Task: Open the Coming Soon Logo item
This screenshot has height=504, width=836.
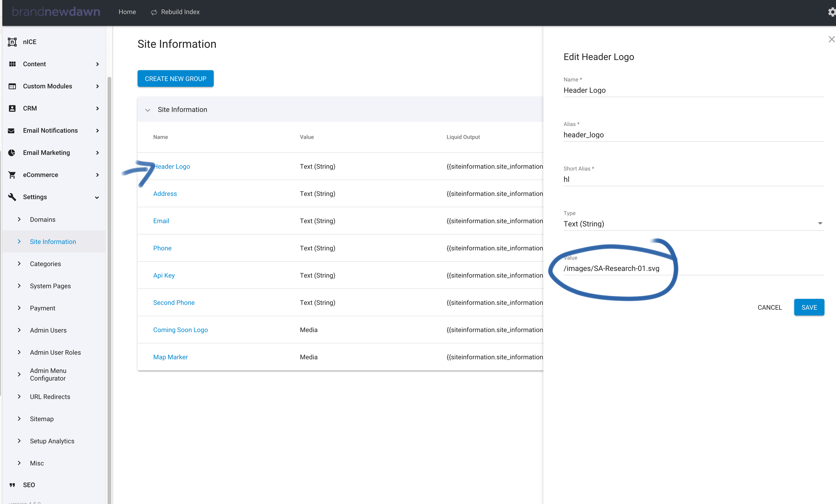Action: 180,330
